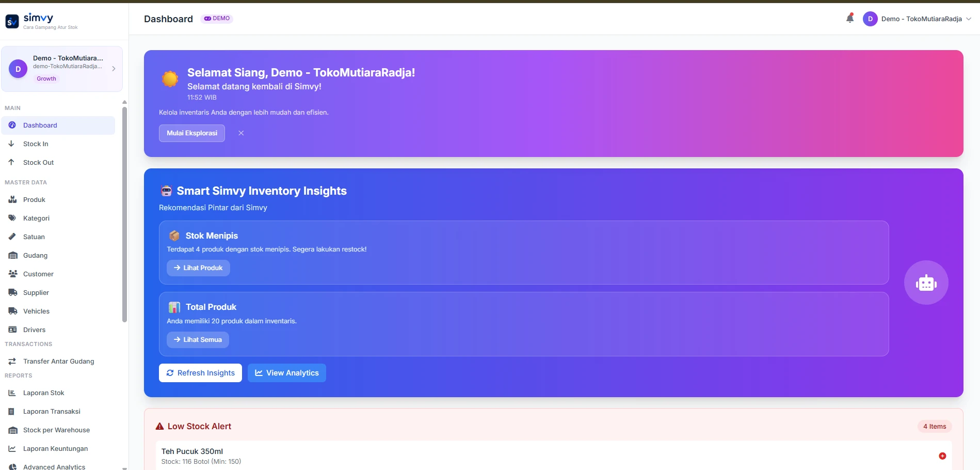Click the Laporan Stok chart icon
This screenshot has height=470, width=980.
(12, 393)
